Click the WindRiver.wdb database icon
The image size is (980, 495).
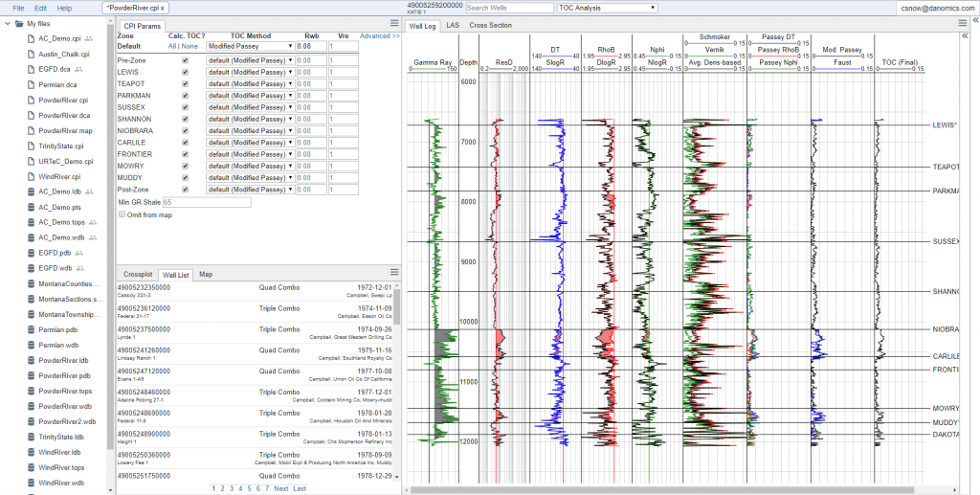(x=31, y=484)
